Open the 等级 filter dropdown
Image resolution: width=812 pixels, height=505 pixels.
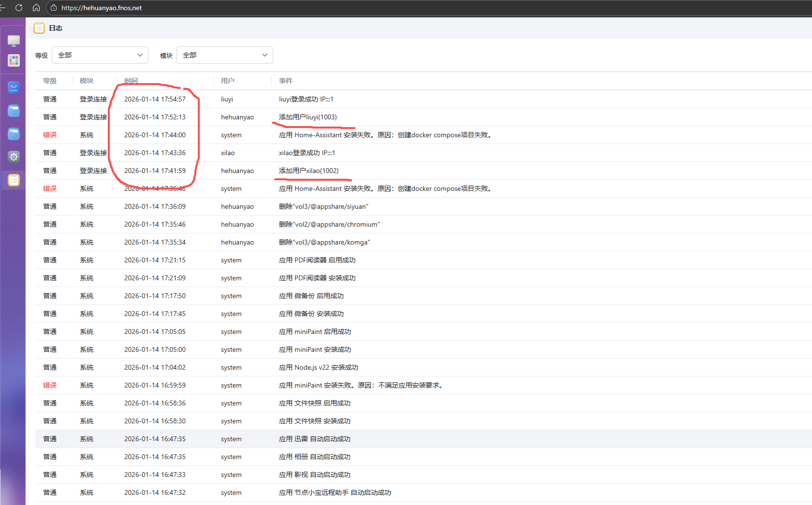point(100,55)
